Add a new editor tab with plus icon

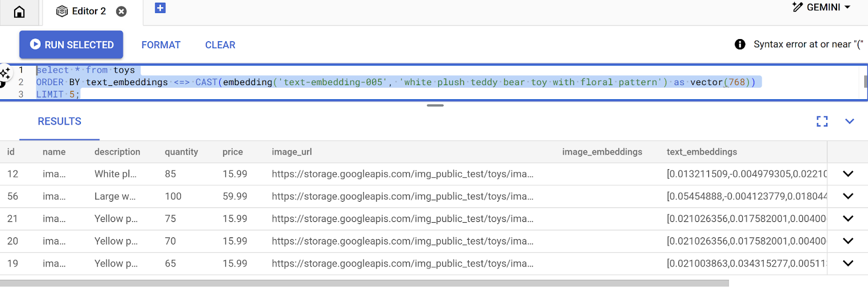pyautogui.click(x=160, y=8)
